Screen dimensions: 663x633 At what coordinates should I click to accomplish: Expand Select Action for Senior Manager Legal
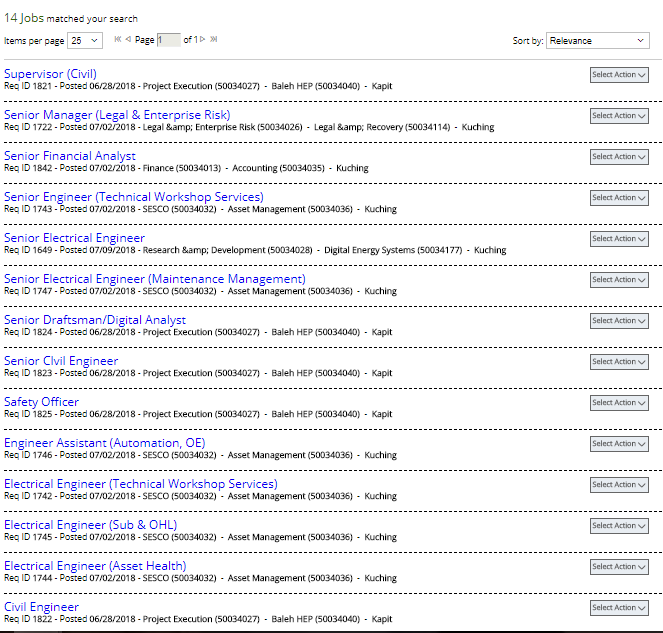(619, 116)
